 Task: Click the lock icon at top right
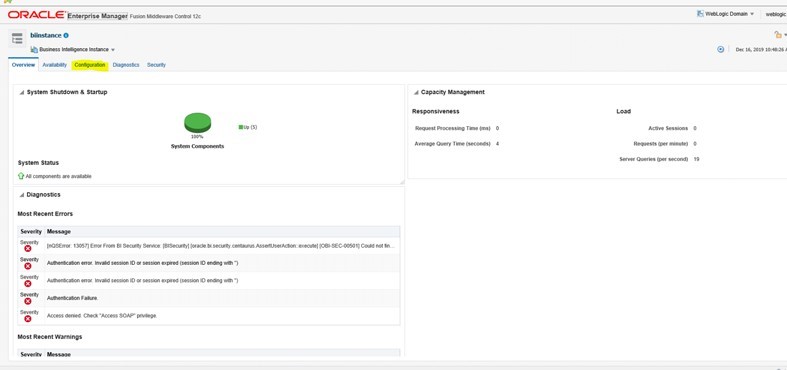[778, 34]
